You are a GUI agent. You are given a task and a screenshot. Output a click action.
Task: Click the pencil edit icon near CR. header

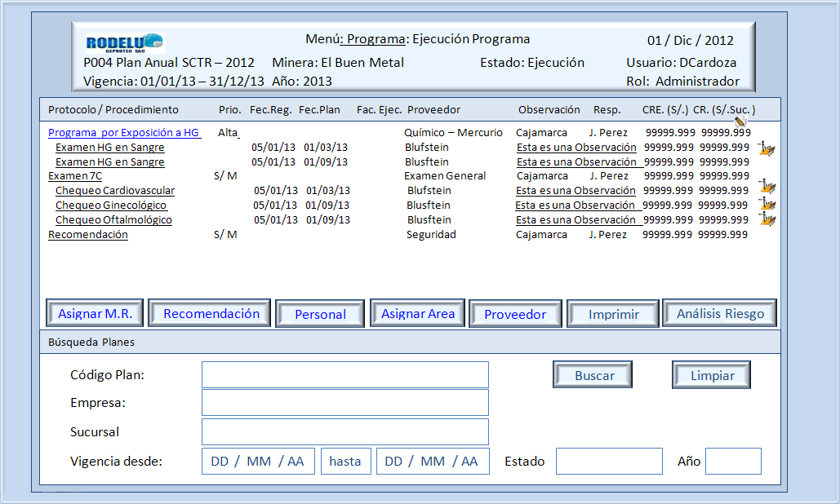point(741,122)
